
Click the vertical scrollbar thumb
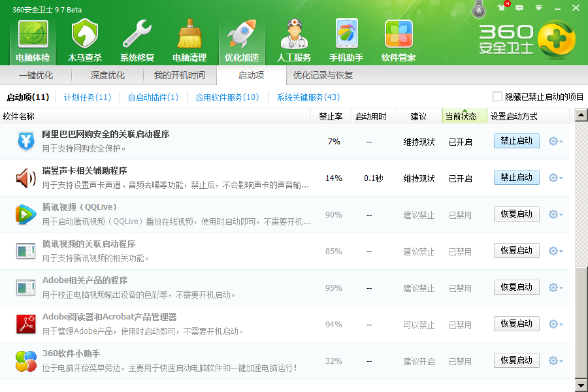[581, 323]
